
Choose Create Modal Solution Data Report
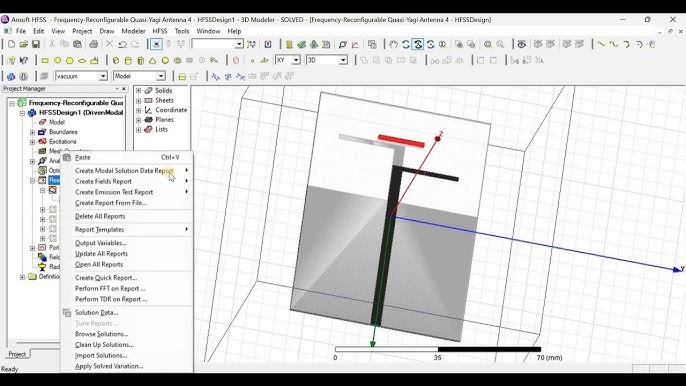click(x=127, y=171)
